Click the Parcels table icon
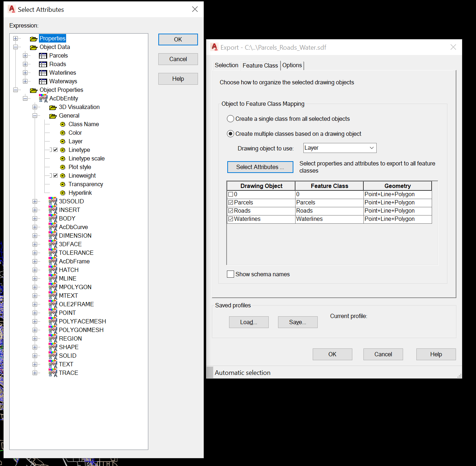 tap(43, 55)
